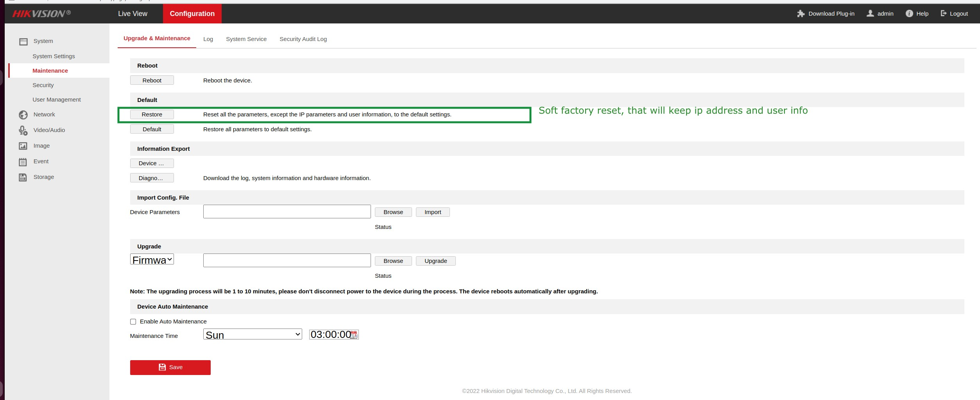The image size is (980, 400).
Task: Click the Network globe icon
Action: (23, 115)
